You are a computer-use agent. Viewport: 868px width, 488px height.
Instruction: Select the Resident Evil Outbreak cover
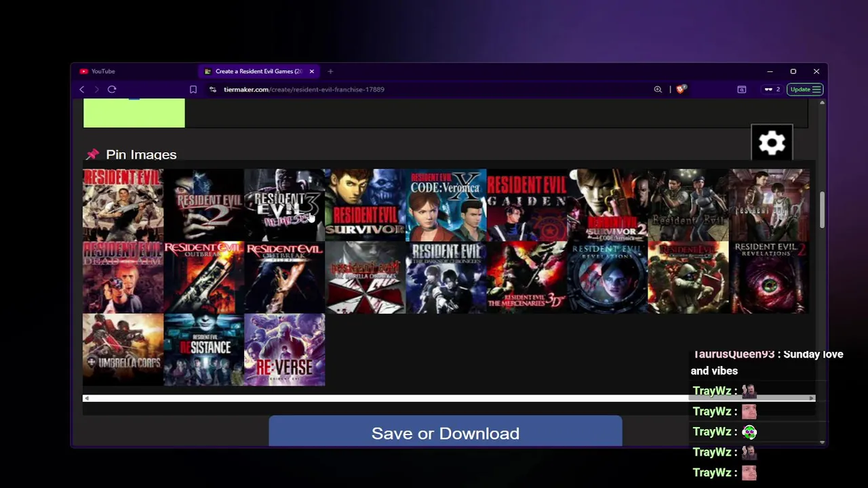pos(203,277)
